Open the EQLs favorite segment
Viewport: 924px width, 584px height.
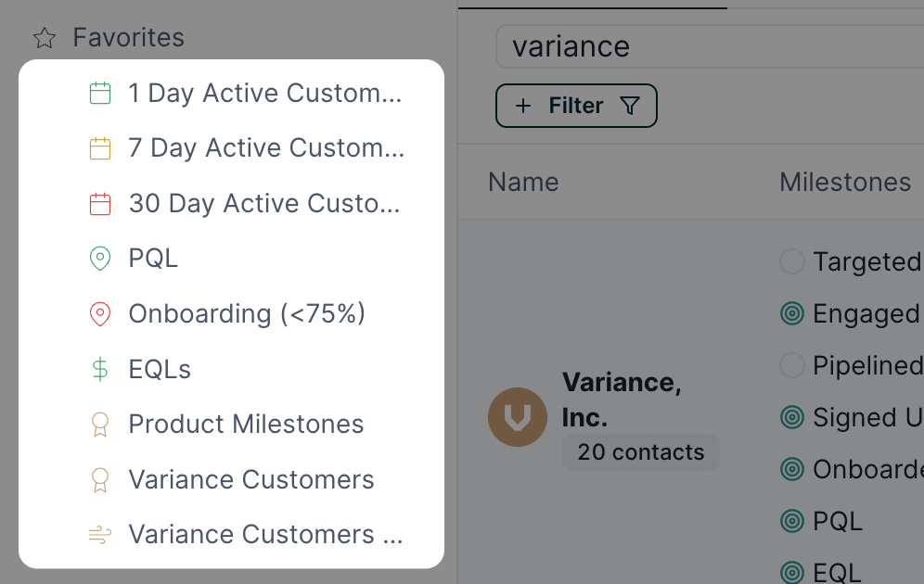pyautogui.click(x=160, y=369)
